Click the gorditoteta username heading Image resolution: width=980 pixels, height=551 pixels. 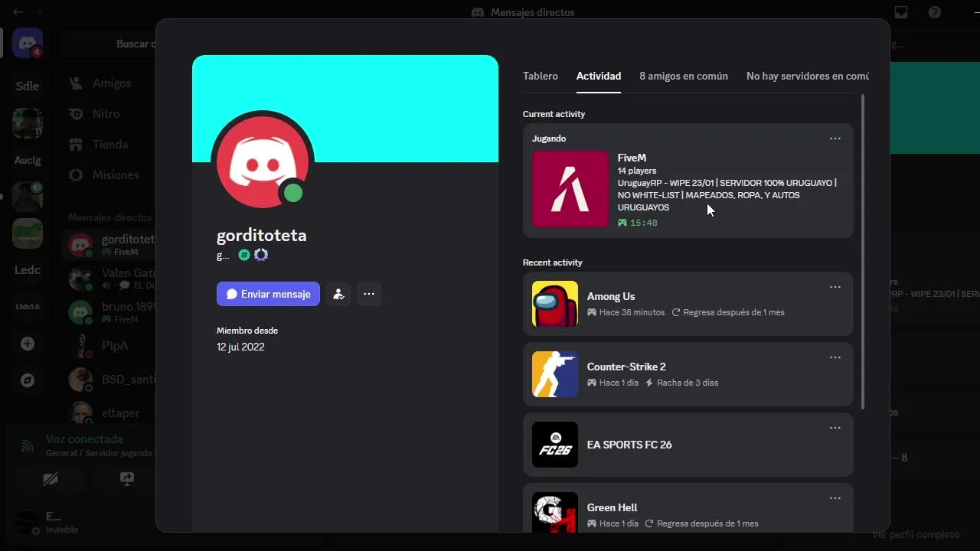pyautogui.click(x=262, y=235)
